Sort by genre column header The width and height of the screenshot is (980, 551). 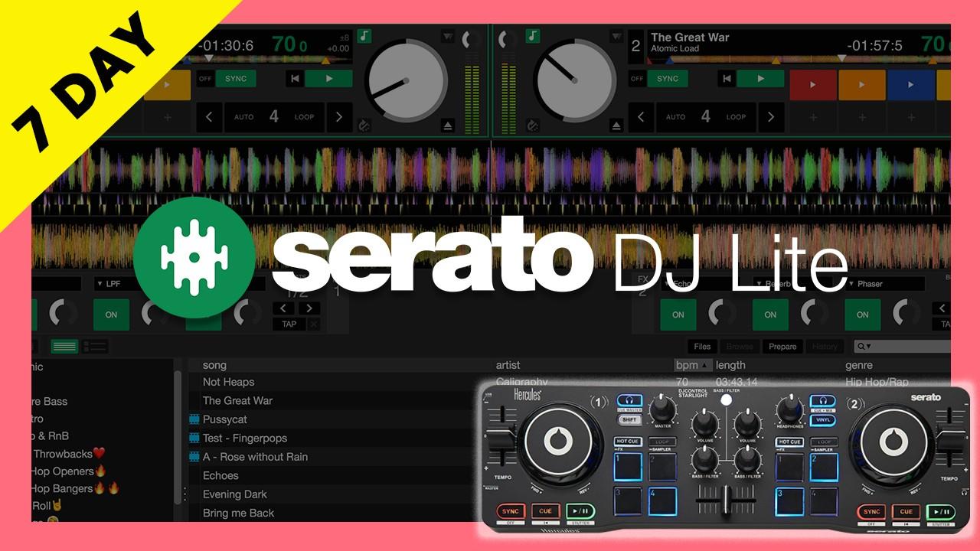pyautogui.click(x=859, y=365)
